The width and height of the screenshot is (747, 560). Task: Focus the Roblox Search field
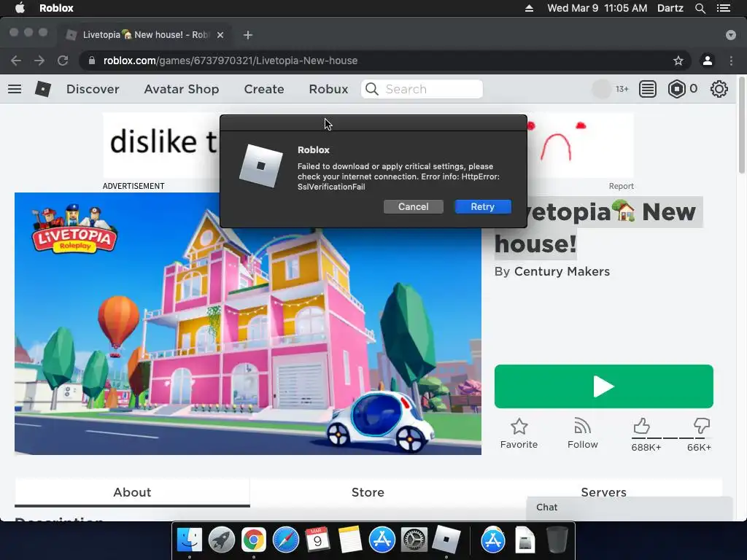(x=422, y=89)
